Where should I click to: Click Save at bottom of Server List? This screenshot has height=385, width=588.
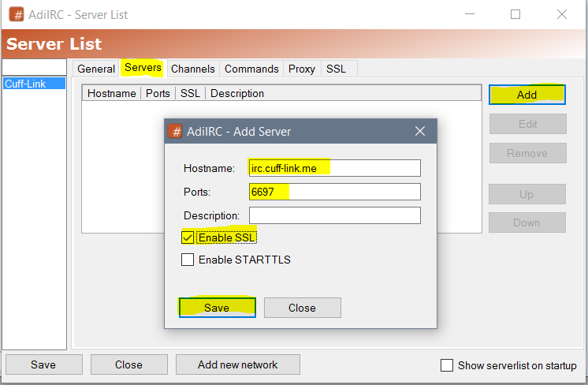pyautogui.click(x=44, y=364)
